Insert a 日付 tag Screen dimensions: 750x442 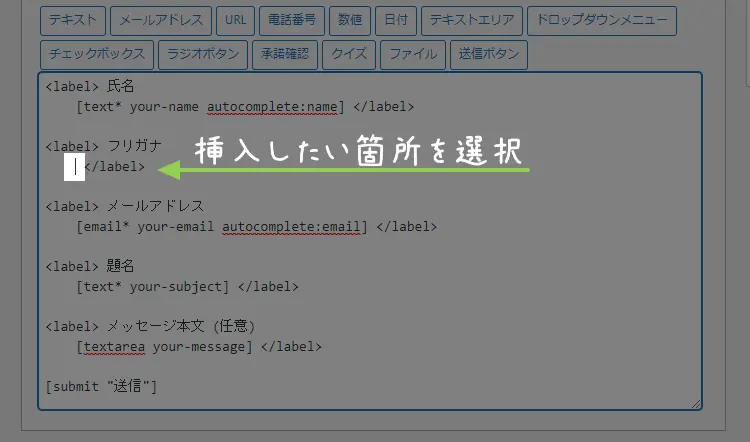click(x=396, y=21)
